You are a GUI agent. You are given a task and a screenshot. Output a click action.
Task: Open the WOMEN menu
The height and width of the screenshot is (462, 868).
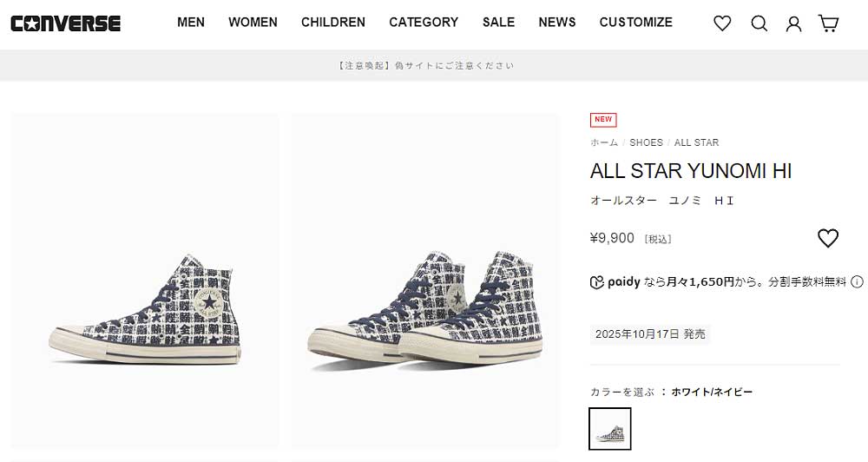(x=253, y=23)
